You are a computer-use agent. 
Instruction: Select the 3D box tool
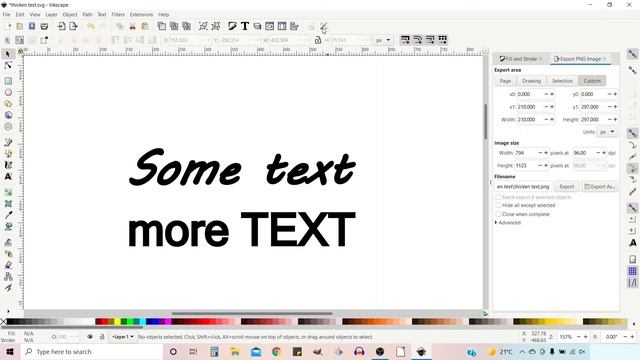pos(8,115)
